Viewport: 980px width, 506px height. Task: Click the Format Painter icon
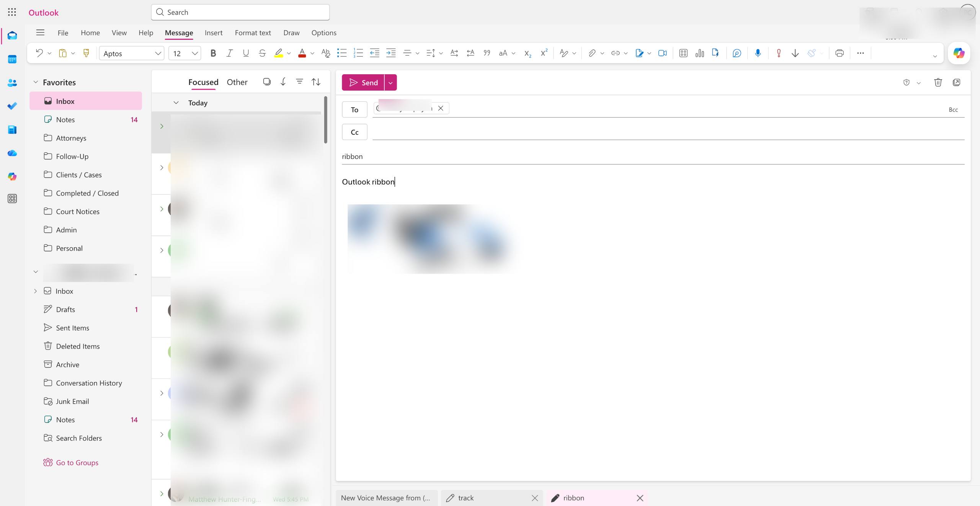tap(86, 53)
